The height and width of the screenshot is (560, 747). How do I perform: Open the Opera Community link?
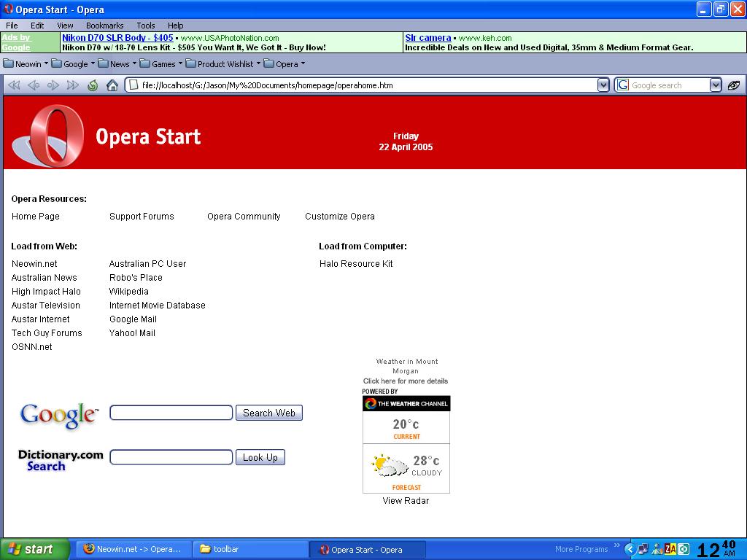tap(244, 216)
